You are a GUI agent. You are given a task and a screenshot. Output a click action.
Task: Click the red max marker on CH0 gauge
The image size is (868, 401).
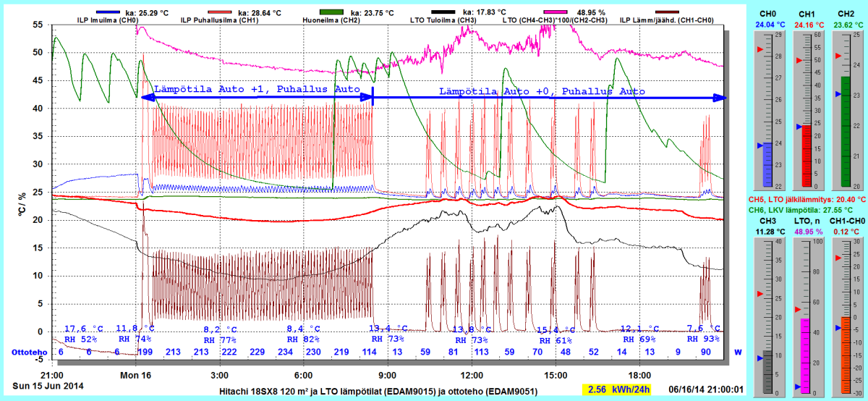759,49
